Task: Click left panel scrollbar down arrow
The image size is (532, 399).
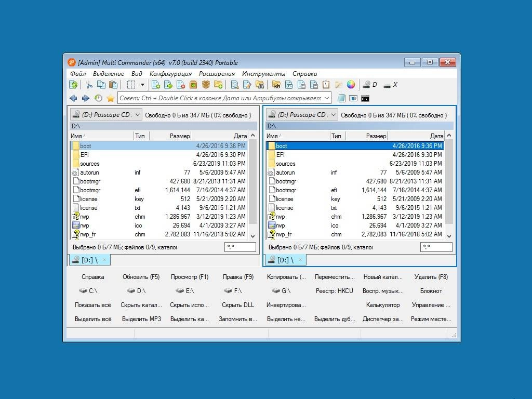Action: coord(253,235)
